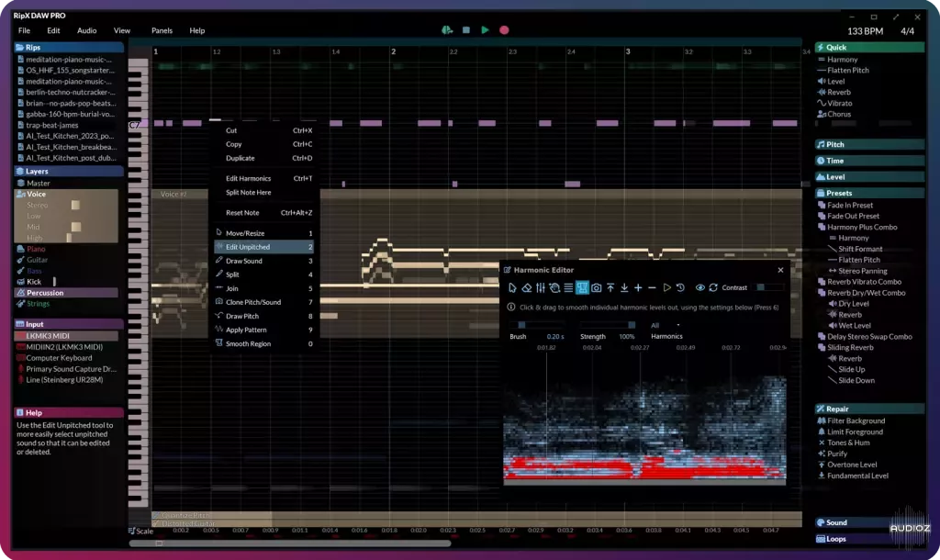Expand the Pitch effects section
This screenshot has width=940, height=560.
[x=869, y=144]
